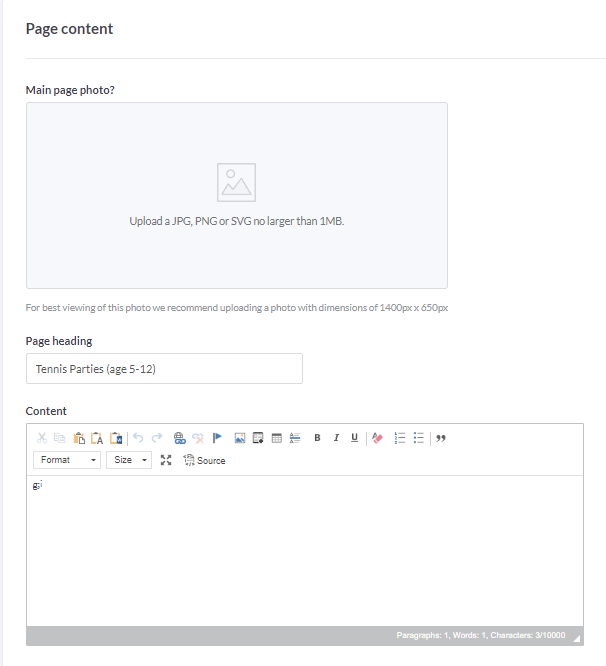Click the Page heading text field
606x666 pixels.
164,369
